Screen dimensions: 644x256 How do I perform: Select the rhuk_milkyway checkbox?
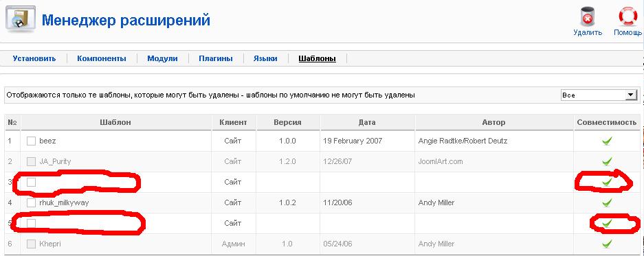(31, 202)
